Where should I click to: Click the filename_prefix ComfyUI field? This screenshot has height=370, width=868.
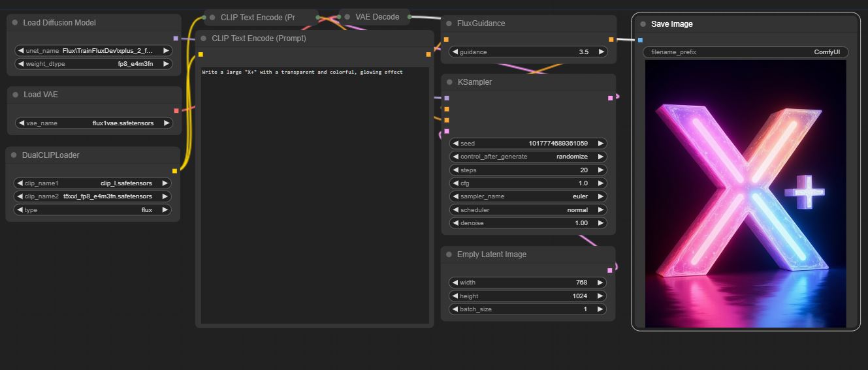745,52
